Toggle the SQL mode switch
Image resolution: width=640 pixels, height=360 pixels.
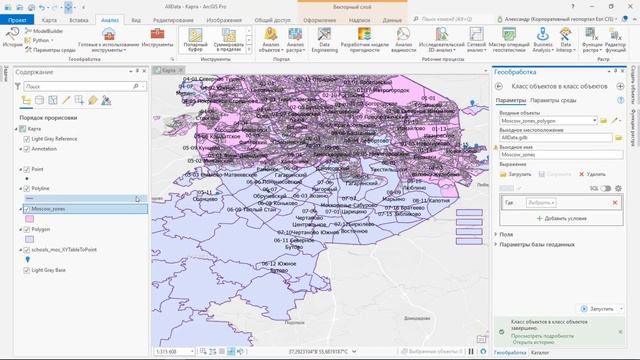coord(606,188)
